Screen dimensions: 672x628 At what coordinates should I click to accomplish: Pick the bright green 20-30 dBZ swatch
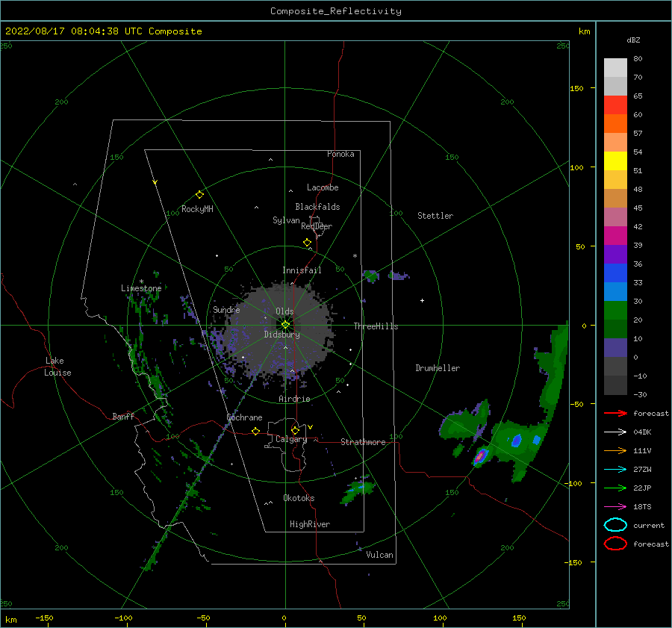tap(615, 311)
